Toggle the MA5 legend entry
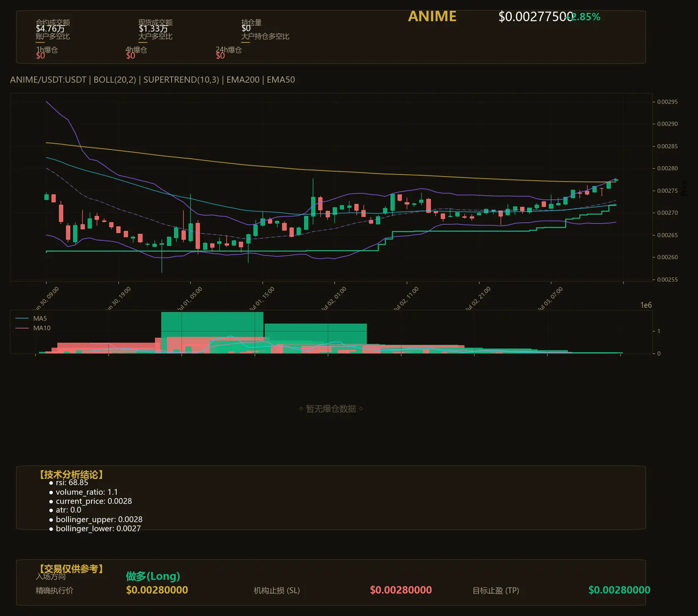 tap(31, 319)
